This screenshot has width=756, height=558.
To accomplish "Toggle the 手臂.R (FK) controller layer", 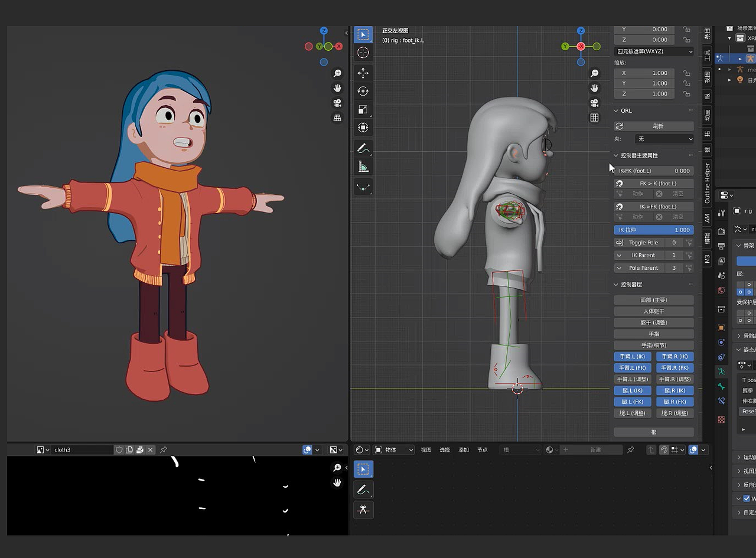I will [675, 368].
